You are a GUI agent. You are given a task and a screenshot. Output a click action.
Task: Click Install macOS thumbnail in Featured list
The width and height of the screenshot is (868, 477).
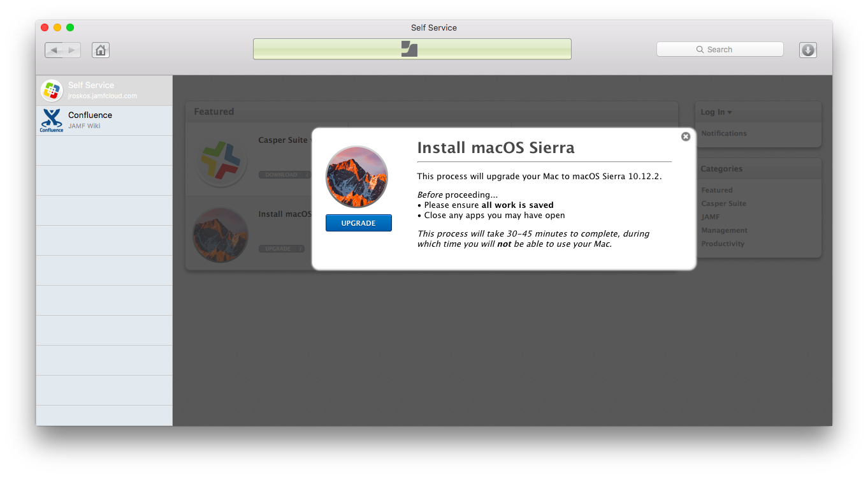point(221,235)
